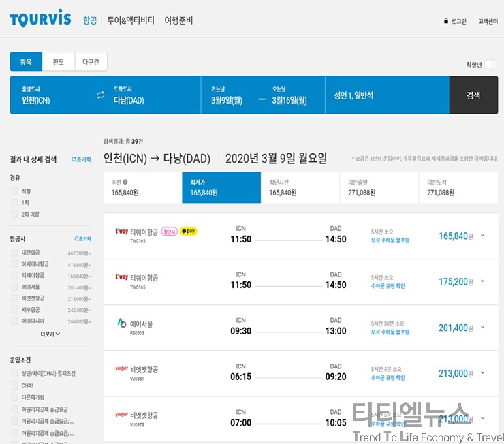Check the 에어서울 airline filter
Screen dimensions: 504x444
click(14, 287)
